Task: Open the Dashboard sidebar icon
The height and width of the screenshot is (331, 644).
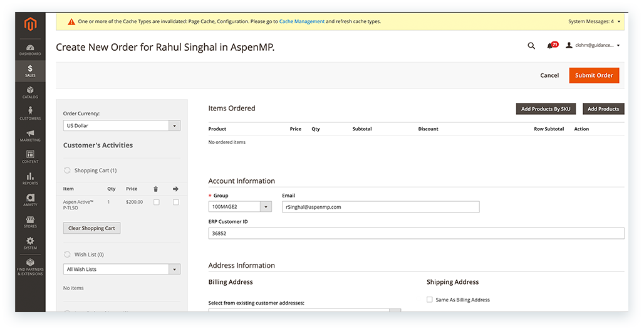Action: pos(30,49)
